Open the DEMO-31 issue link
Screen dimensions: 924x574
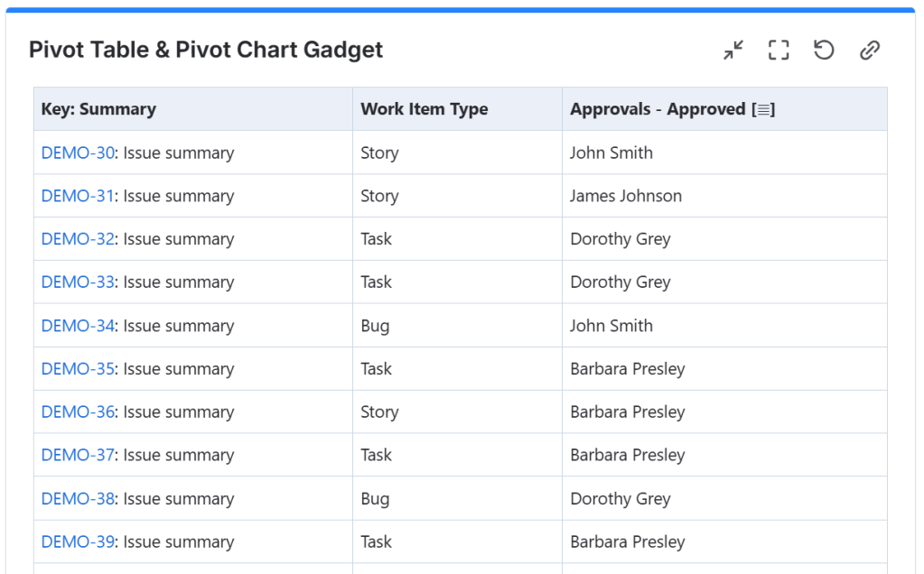[x=78, y=197]
